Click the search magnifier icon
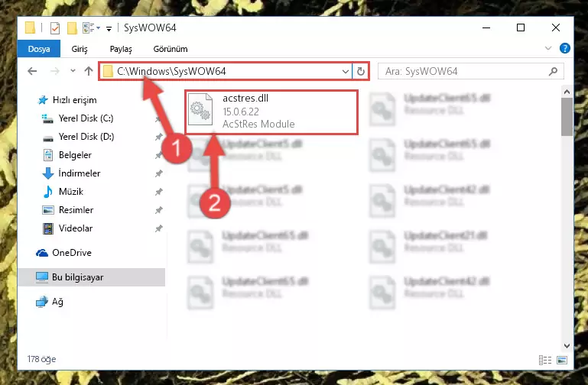Viewport: 588px width, 385px height. click(553, 71)
